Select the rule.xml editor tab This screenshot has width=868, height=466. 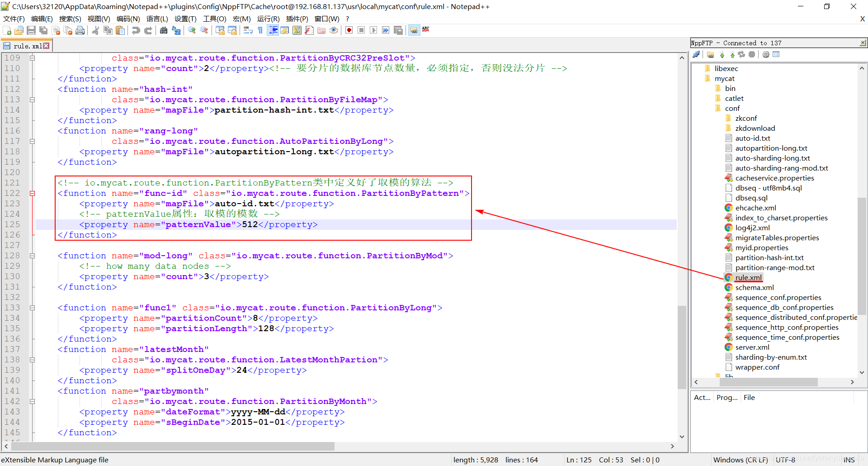click(x=27, y=46)
